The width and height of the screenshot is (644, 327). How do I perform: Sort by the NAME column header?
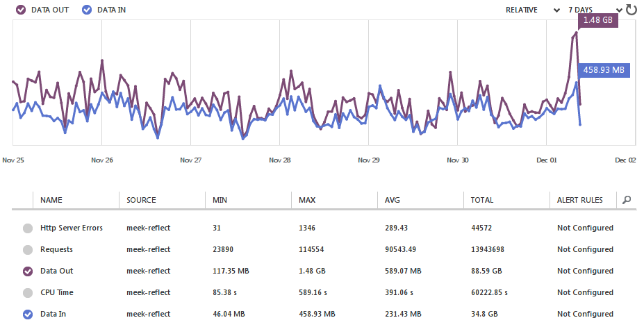click(x=51, y=200)
